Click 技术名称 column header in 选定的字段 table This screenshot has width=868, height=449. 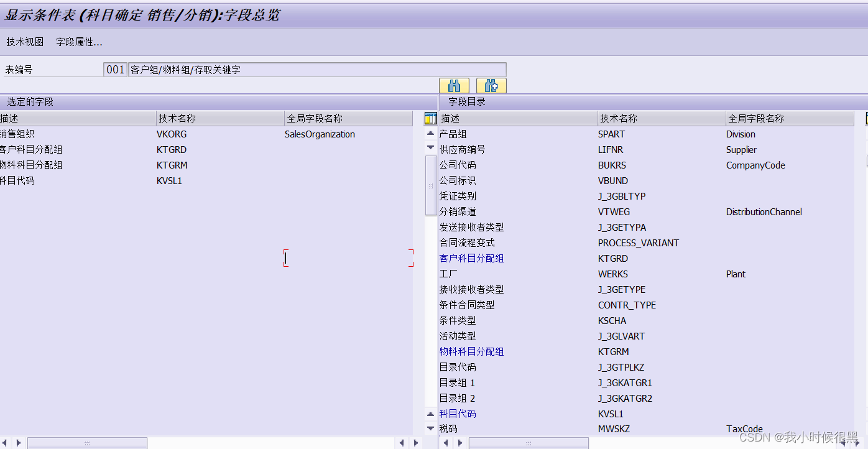tap(220, 118)
